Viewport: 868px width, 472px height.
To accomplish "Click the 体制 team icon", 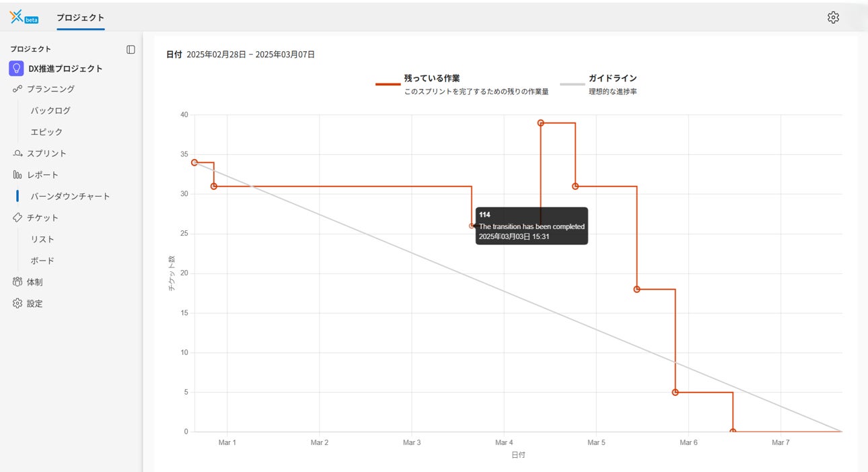I will click(x=17, y=282).
